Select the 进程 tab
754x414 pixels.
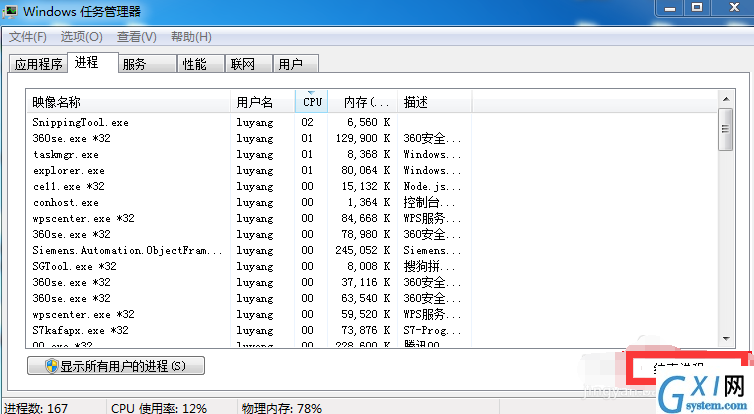coord(93,63)
